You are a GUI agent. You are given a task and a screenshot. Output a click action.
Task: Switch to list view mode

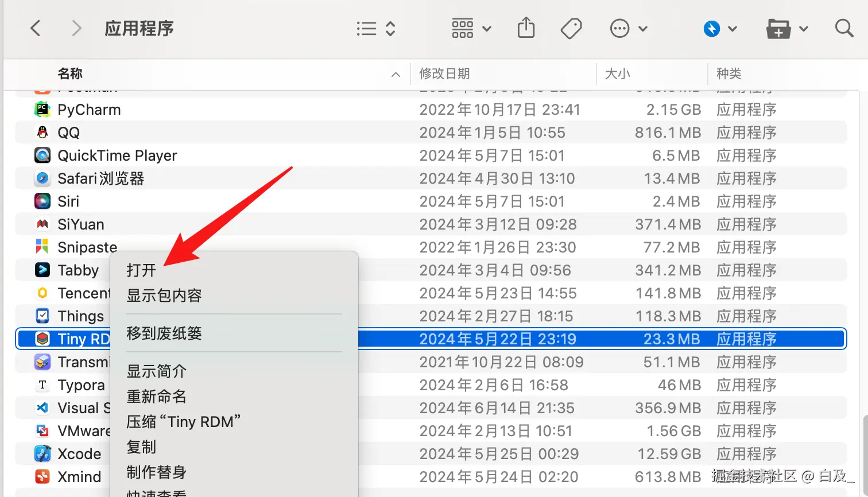tap(366, 29)
